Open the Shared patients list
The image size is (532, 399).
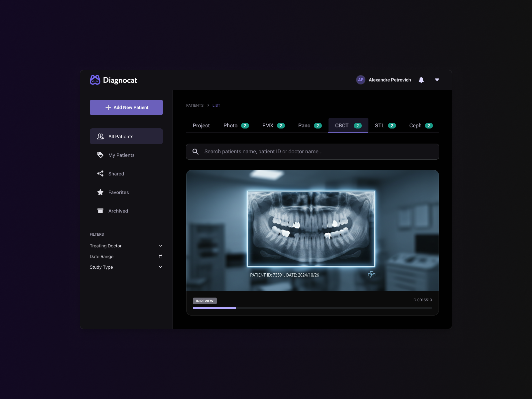click(x=126, y=174)
